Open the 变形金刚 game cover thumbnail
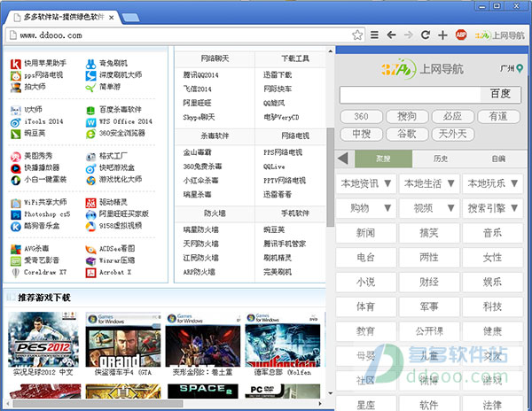 (x=203, y=340)
